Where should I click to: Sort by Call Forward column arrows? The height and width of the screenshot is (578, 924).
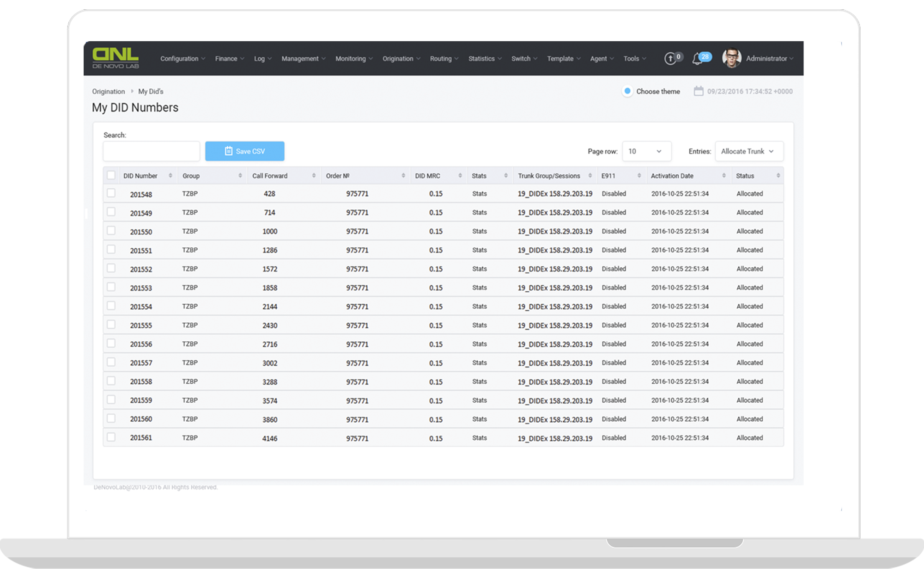314,176
